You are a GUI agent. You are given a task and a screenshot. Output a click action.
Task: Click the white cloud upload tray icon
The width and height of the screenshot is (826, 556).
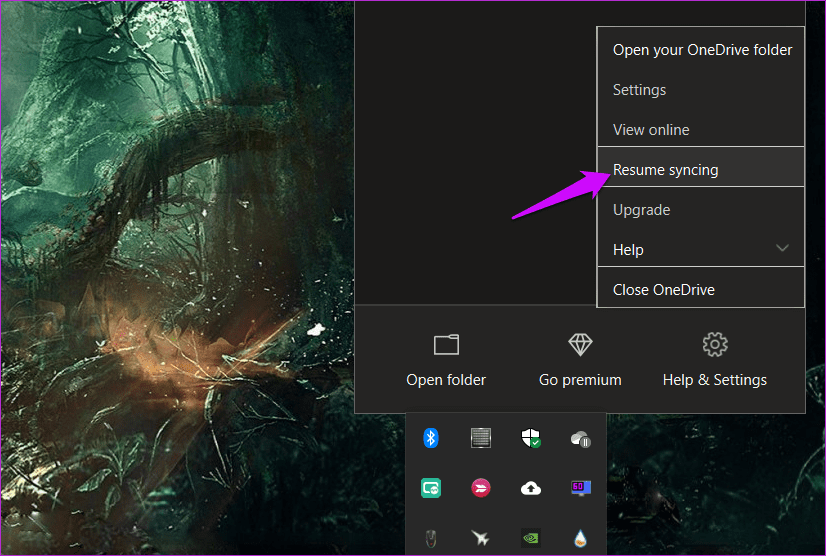(530, 489)
